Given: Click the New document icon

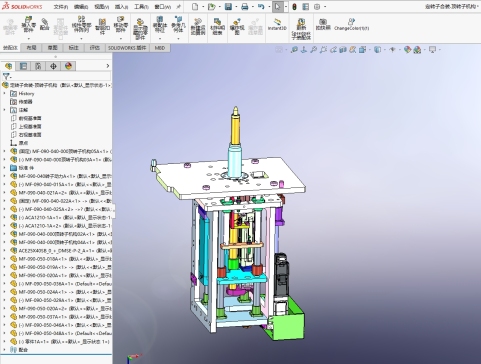Looking at the screenshot, I should pyautogui.click(x=195, y=7).
